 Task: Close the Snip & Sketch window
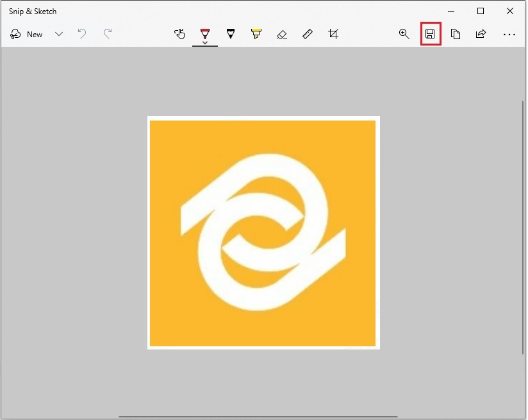pos(510,11)
